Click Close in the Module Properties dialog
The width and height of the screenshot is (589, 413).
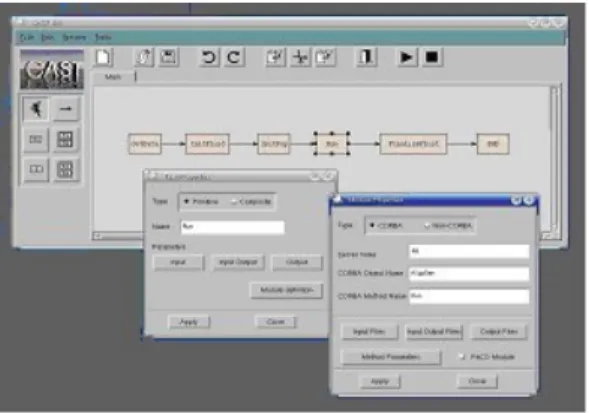point(477,381)
